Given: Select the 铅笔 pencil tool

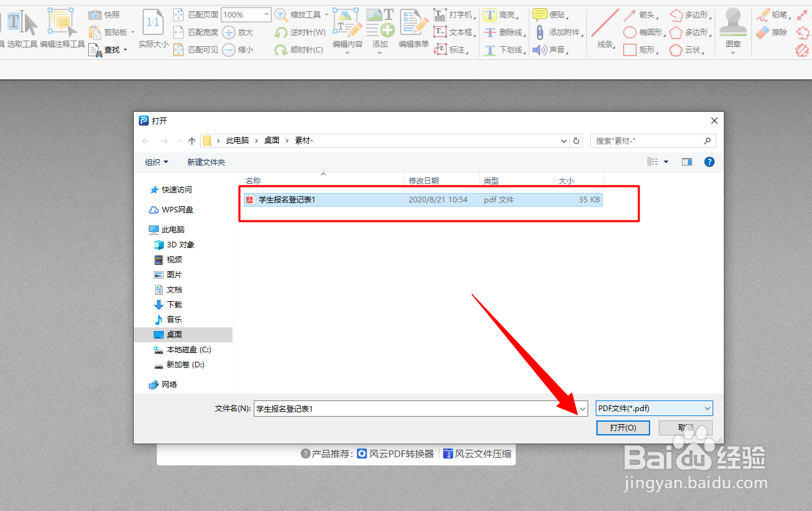Looking at the screenshot, I should [773, 14].
